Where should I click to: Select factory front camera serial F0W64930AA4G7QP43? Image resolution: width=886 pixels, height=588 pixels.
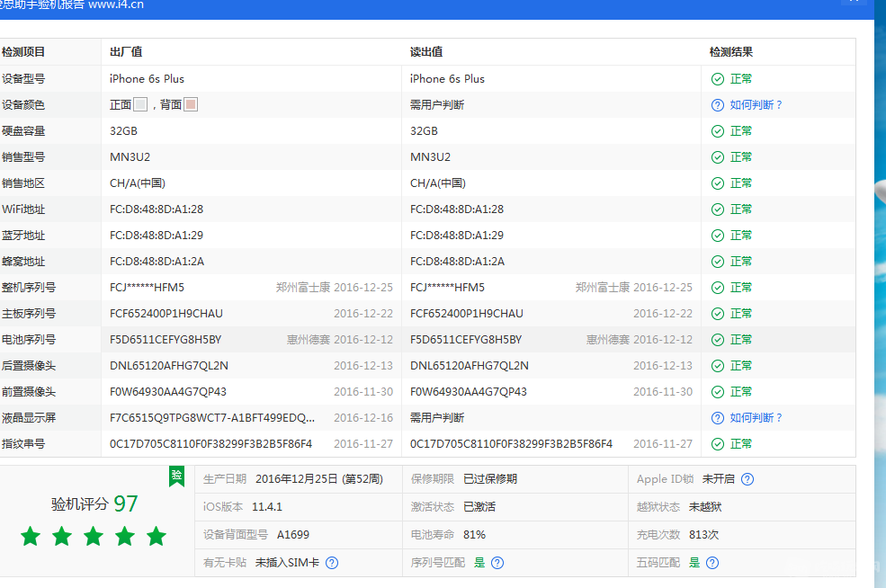pyautogui.click(x=168, y=392)
